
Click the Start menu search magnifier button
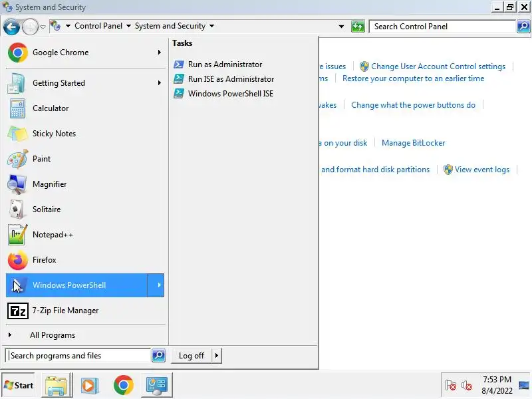pyautogui.click(x=158, y=356)
